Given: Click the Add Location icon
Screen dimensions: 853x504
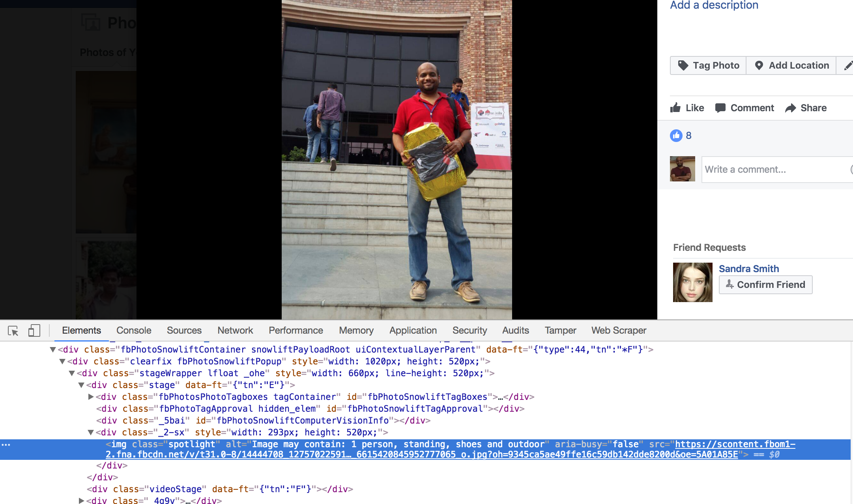Looking at the screenshot, I should coord(759,65).
